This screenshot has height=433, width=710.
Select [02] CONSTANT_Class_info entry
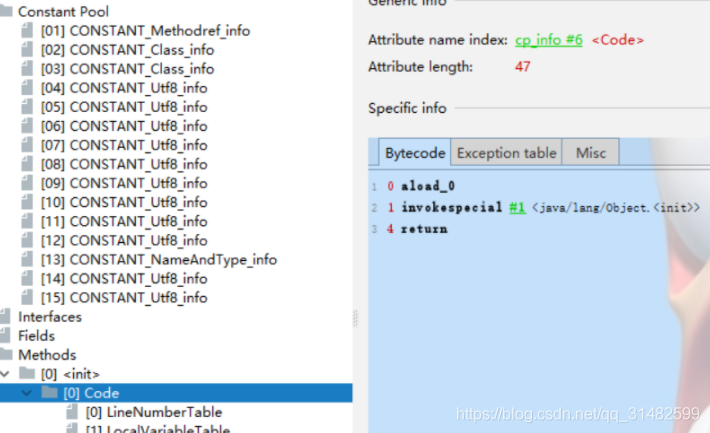click(127, 50)
